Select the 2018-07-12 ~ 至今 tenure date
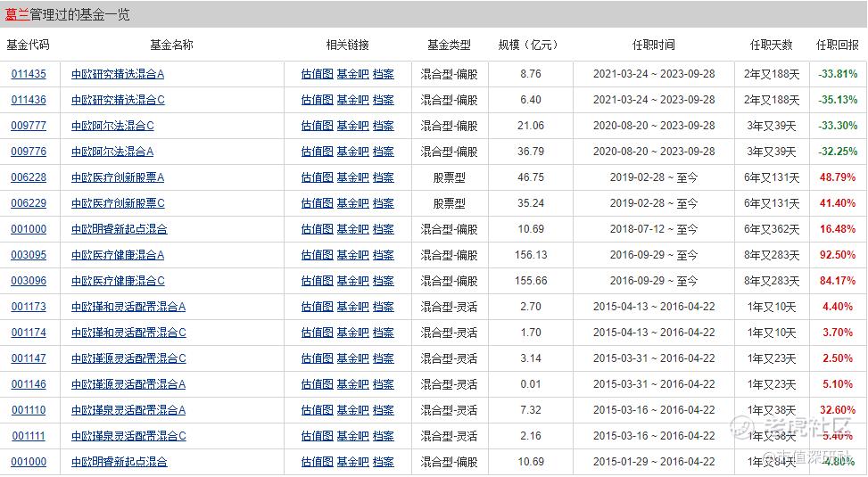Image resolution: width=868 pixels, height=477 pixels. [654, 229]
